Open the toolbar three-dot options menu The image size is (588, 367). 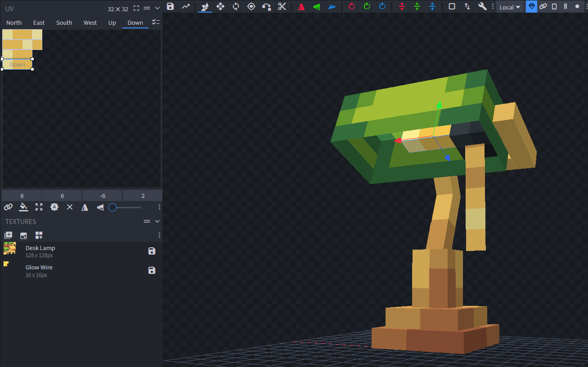coord(493,7)
